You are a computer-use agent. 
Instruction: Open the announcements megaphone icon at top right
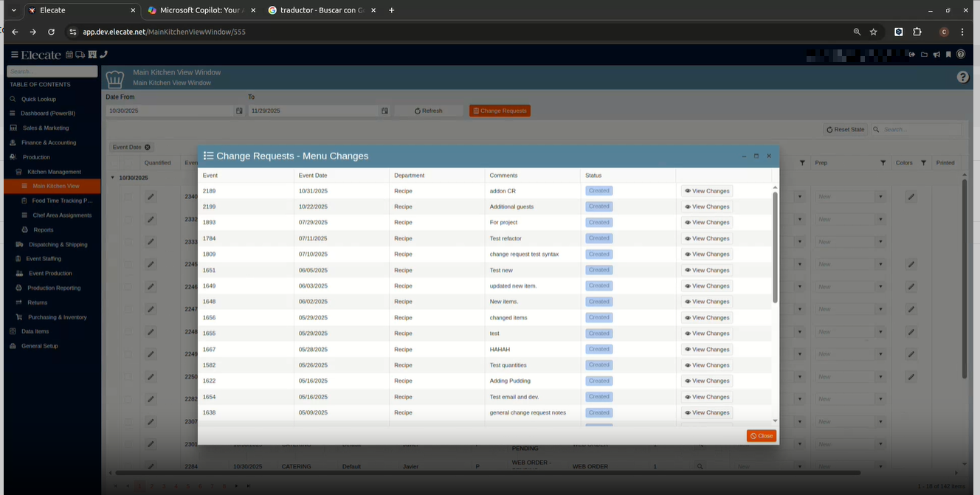tap(936, 54)
